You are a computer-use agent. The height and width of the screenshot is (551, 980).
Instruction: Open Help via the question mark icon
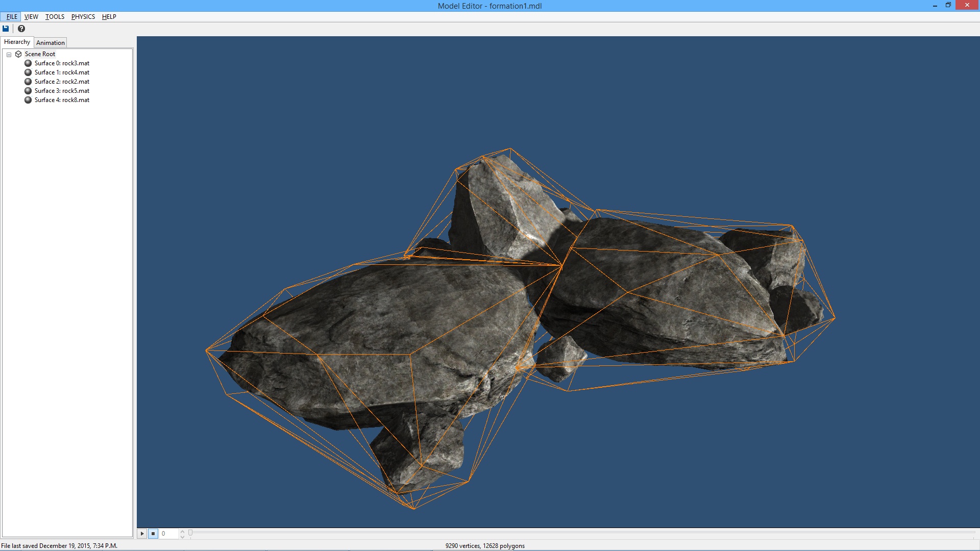tap(21, 29)
